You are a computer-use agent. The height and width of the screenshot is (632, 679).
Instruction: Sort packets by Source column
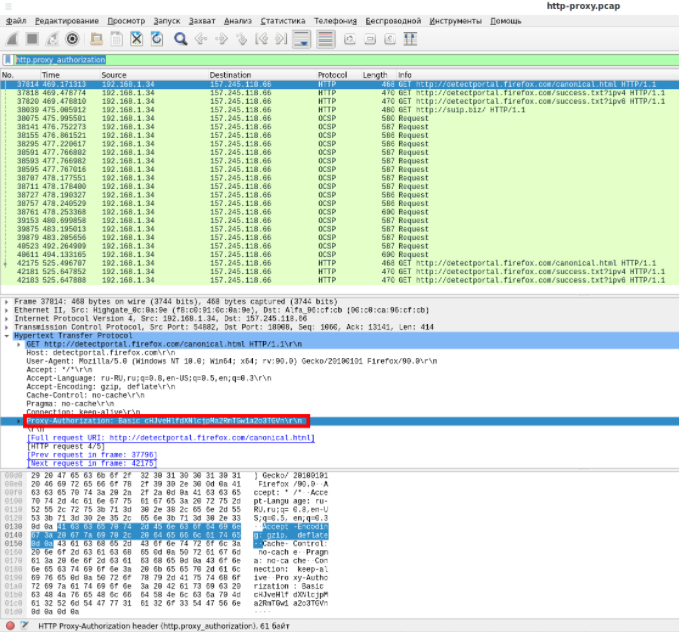pos(154,75)
